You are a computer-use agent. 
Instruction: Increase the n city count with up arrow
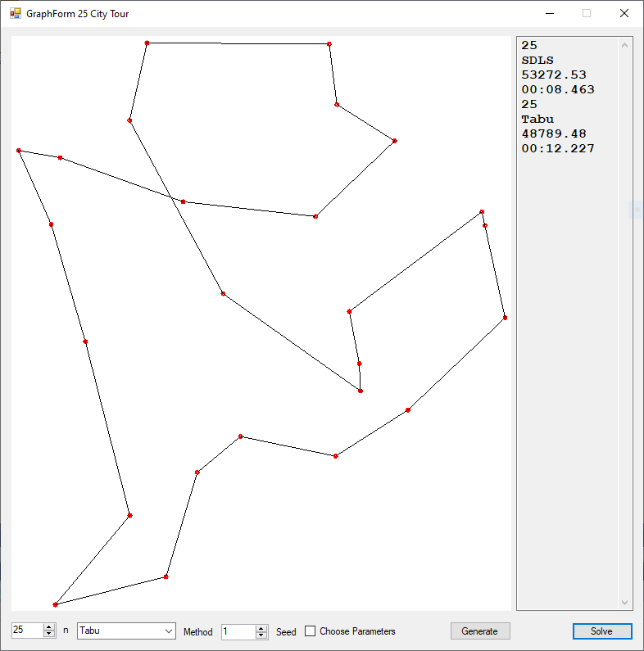[x=49, y=628]
